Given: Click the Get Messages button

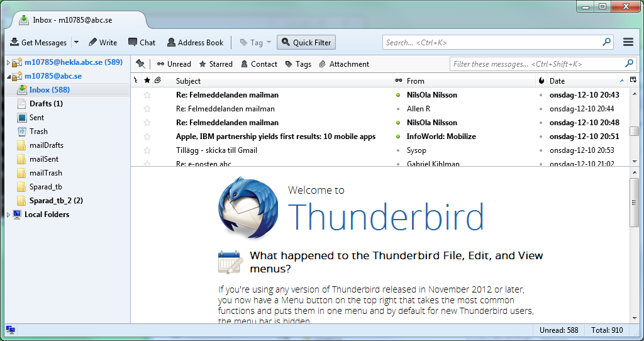Looking at the screenshot, I should coord(38,43).
